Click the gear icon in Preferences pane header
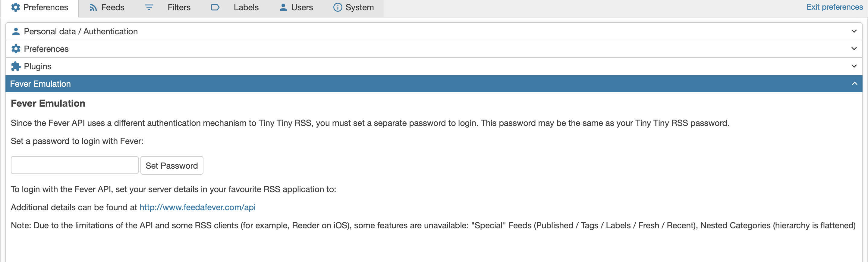 [x=16, y=49]
